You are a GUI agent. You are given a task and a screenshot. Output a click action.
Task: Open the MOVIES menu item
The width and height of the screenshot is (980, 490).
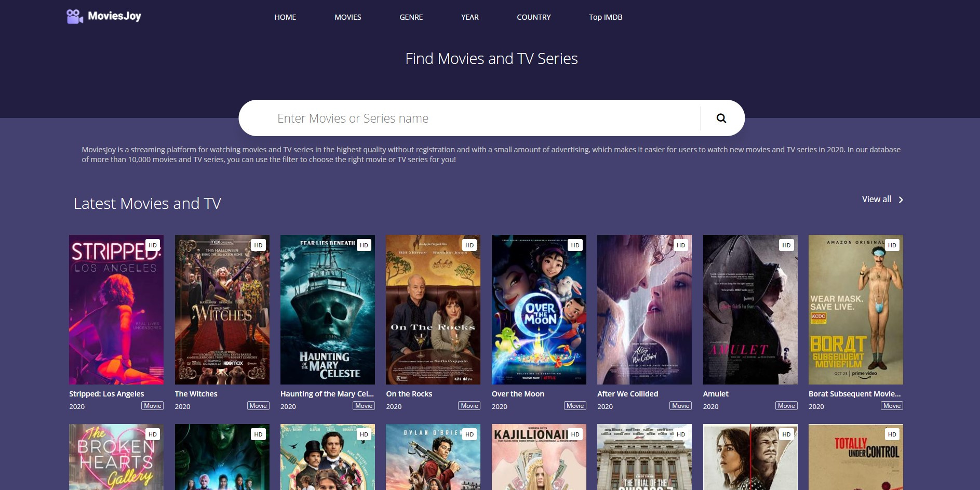[348, 17]
